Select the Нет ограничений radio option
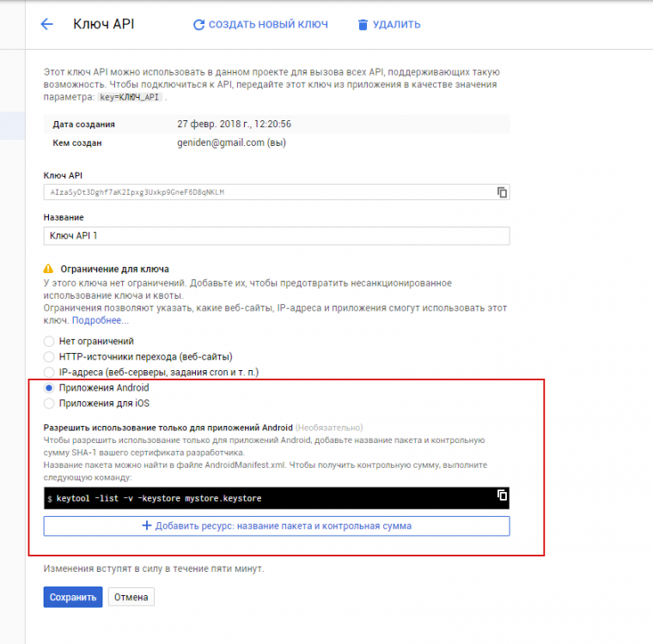 click(49, 342)
